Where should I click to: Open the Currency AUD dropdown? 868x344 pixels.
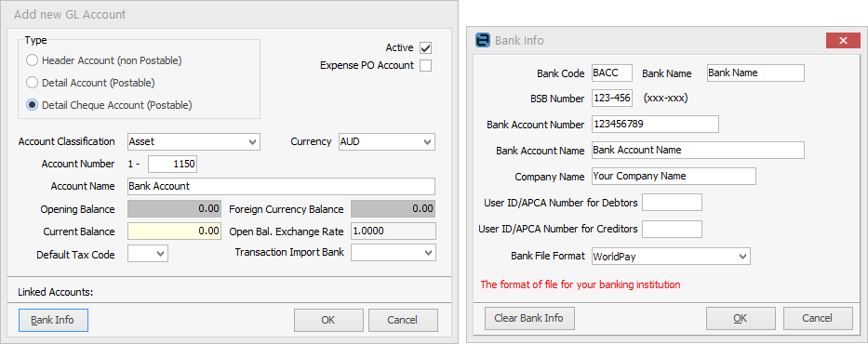tap(387, 141)
